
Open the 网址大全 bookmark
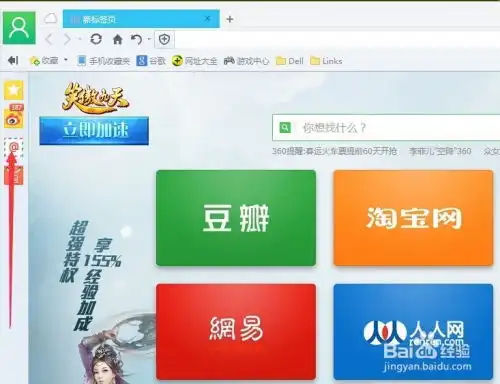click(195, 61)
